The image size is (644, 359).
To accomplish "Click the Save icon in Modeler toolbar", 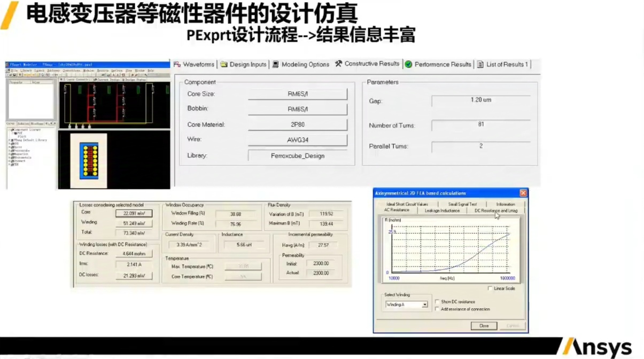I will click(14, 75).
